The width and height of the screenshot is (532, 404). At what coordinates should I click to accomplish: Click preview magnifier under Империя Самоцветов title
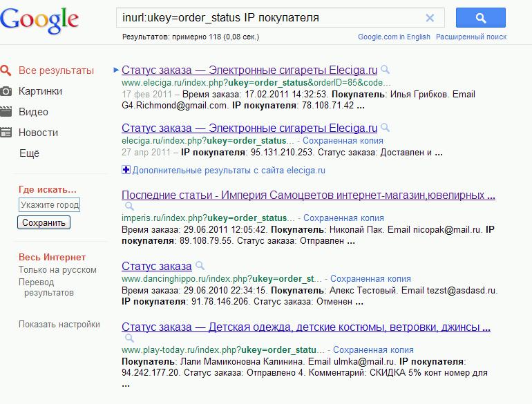tap(130, 206)
